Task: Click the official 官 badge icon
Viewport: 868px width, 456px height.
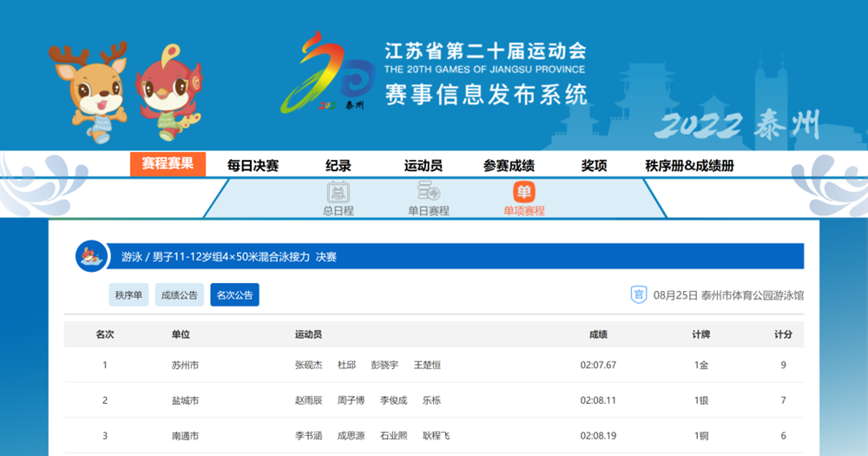Action: coord(639,294)
